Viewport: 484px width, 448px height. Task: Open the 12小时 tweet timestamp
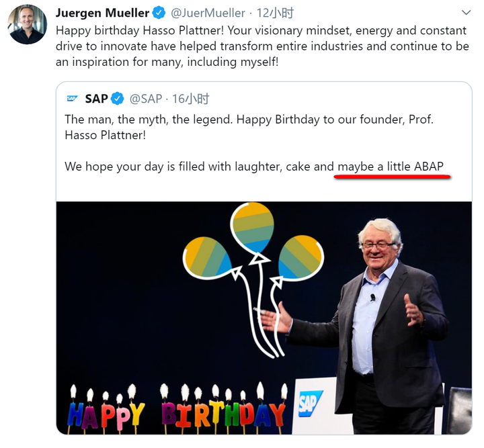[276, 13]
